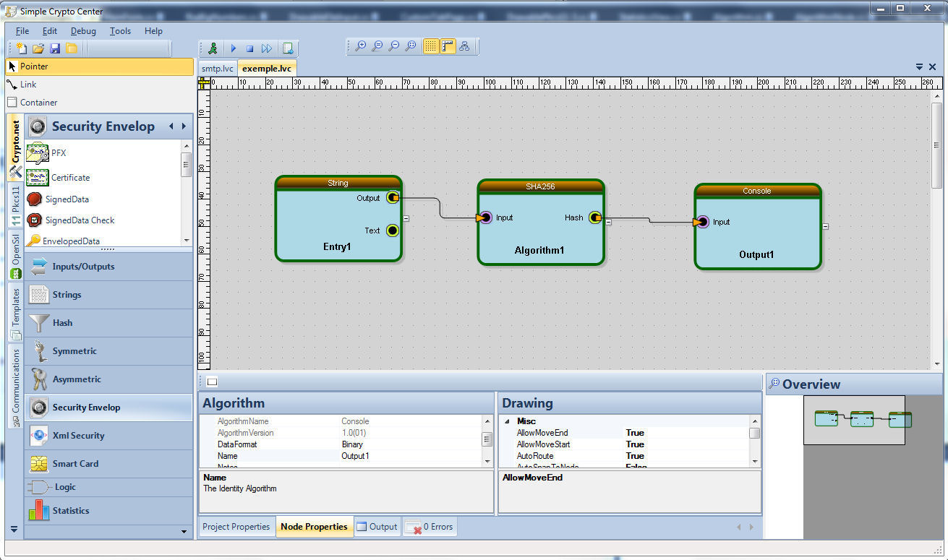Image resolution: width=948 pixels, height=560 pixels.
Task: Click the toolbox bottom-left double arrow expander
Action: point(14,530)
